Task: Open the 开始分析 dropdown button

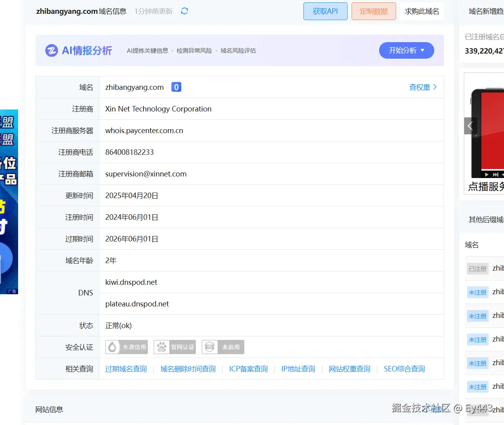Action: [x=407, y=50]
